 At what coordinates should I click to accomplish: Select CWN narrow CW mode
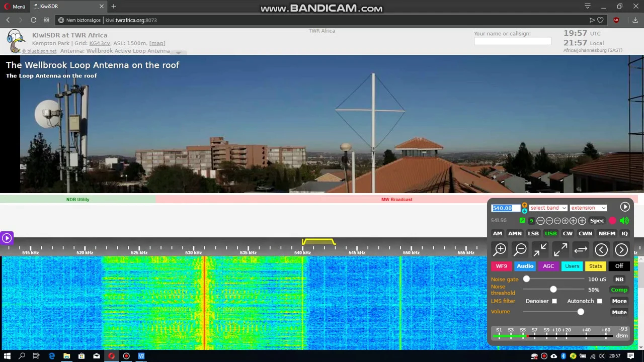pos(585,233)
